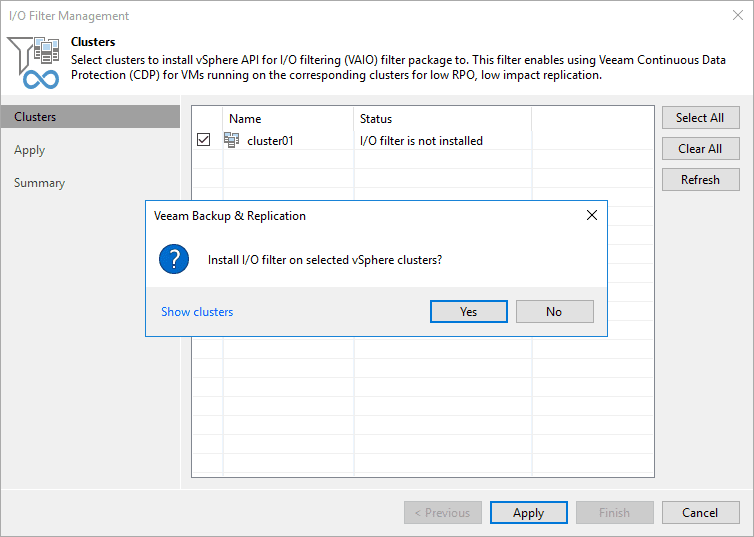The image size is (754, 537).
Task: Go to the Apply wizard step
Action: click(x=30, y=150)
